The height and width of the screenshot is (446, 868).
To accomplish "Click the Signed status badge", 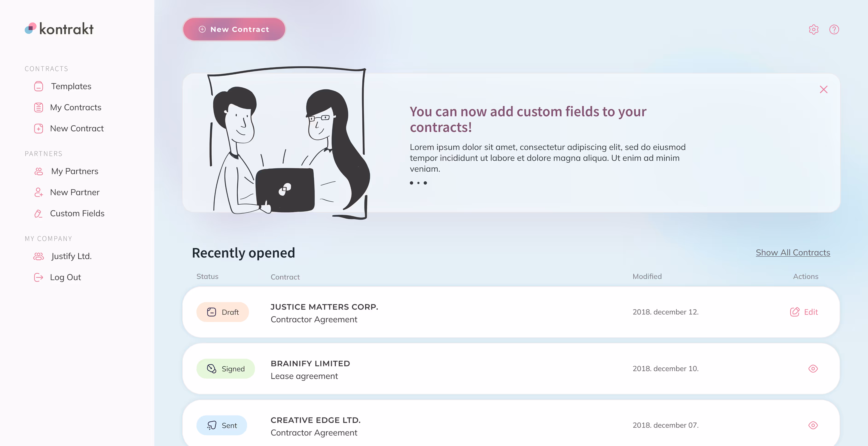I will point(226,368).
